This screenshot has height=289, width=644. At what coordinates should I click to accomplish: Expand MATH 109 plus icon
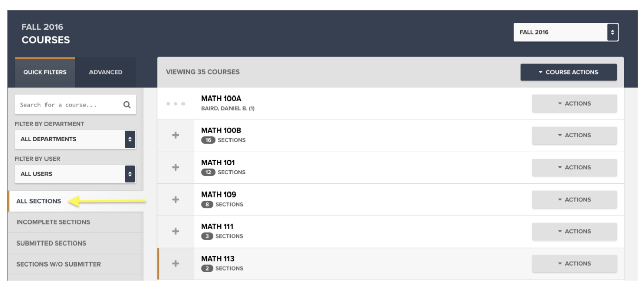pos(176,200)
